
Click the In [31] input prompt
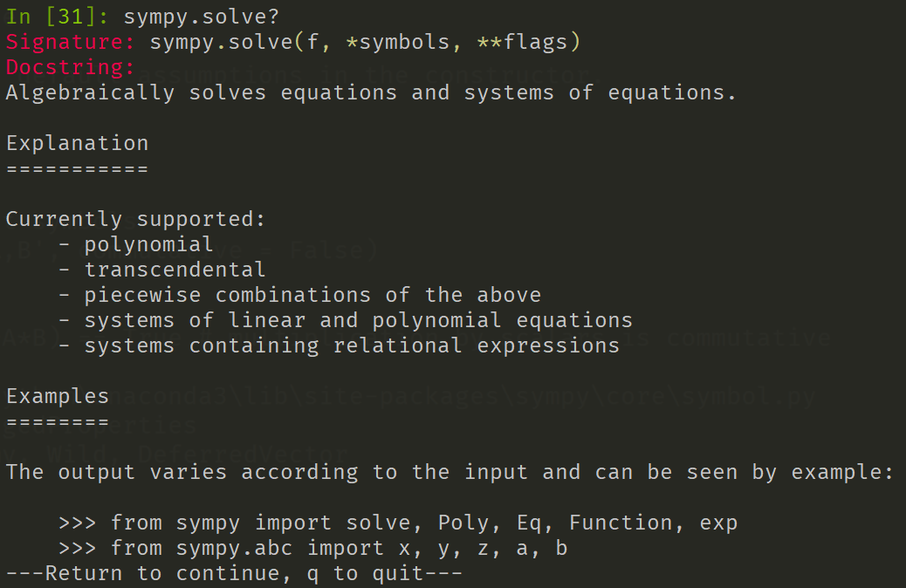pos(58,16)
